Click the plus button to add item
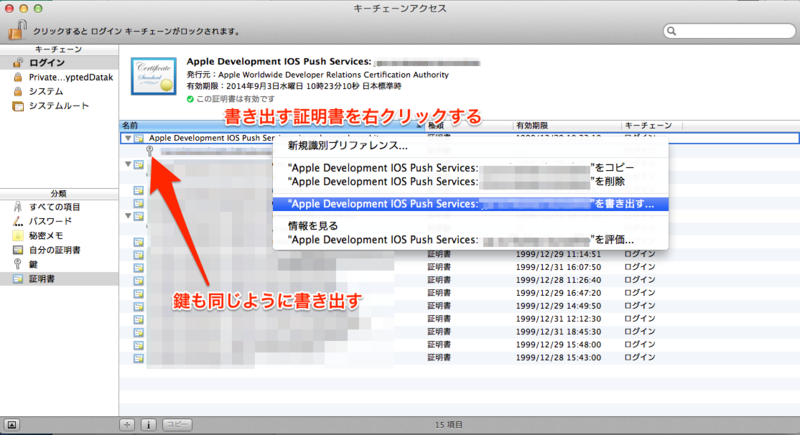The width and height of the screenshot is (800, 435). coord(127,424)
